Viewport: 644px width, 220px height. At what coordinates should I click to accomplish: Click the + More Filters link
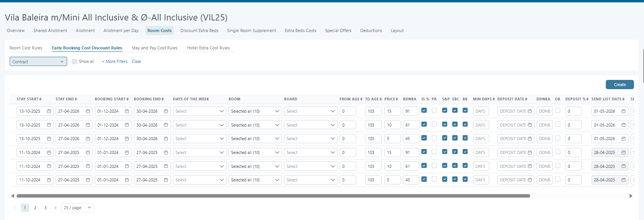115,62
